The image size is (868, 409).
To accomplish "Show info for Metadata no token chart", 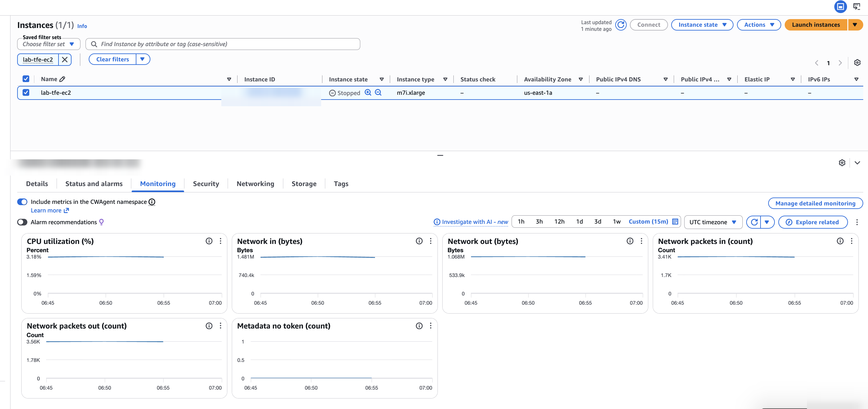I will (419, 326).
